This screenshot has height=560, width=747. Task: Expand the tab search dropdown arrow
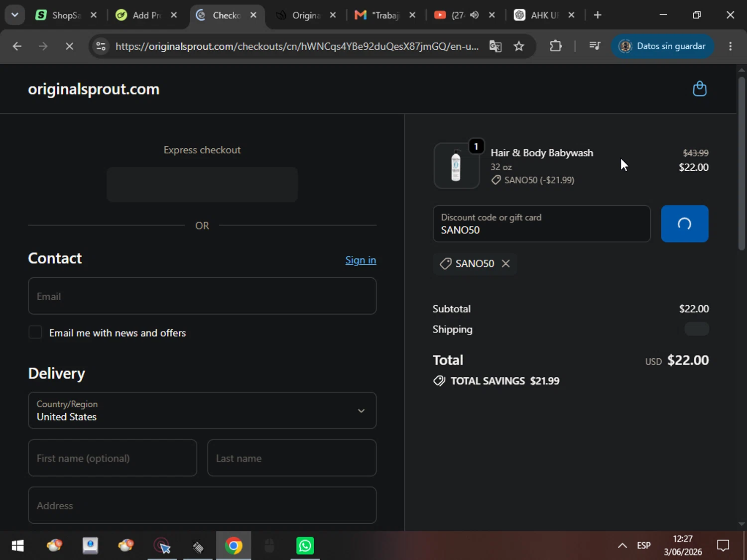pos(15,15)
